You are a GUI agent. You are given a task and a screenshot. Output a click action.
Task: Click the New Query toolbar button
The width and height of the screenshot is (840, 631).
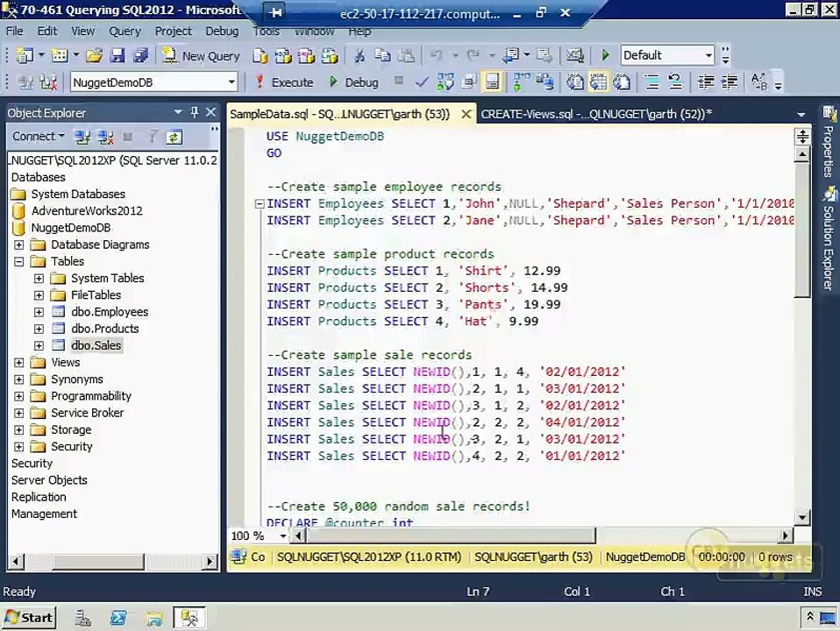point(201,55)
